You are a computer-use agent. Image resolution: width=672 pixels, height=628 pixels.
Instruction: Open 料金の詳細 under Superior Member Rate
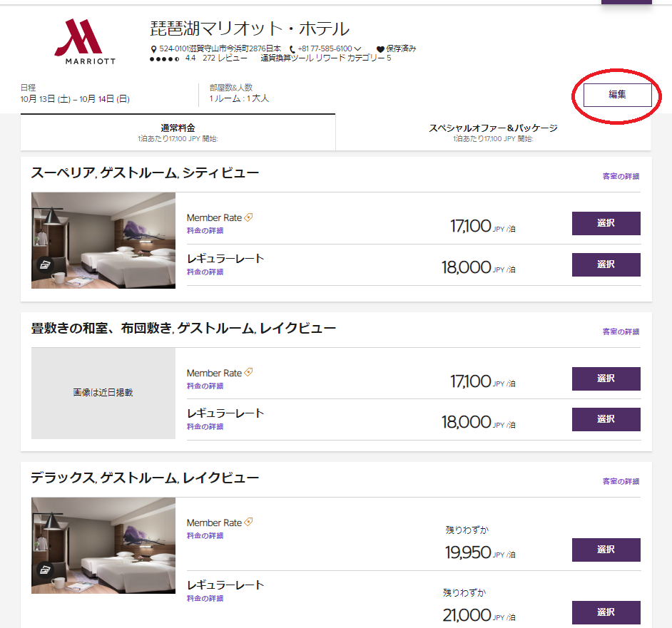click(x=205, y=230)
